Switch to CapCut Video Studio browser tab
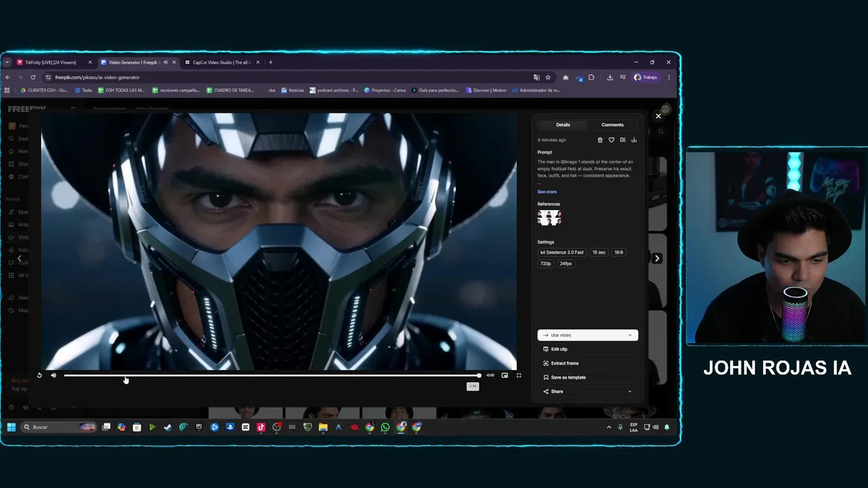 [222, 62]
